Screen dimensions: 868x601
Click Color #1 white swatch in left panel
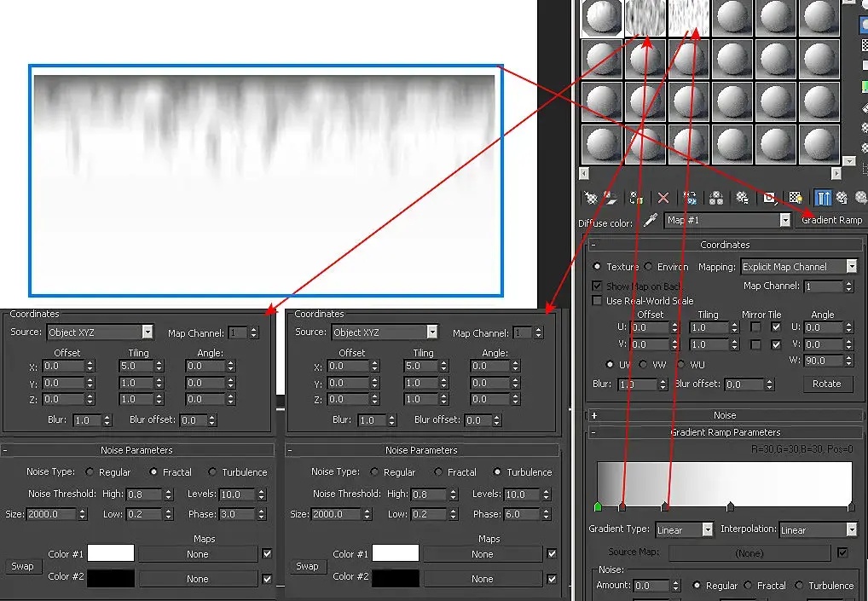[111, 553]
